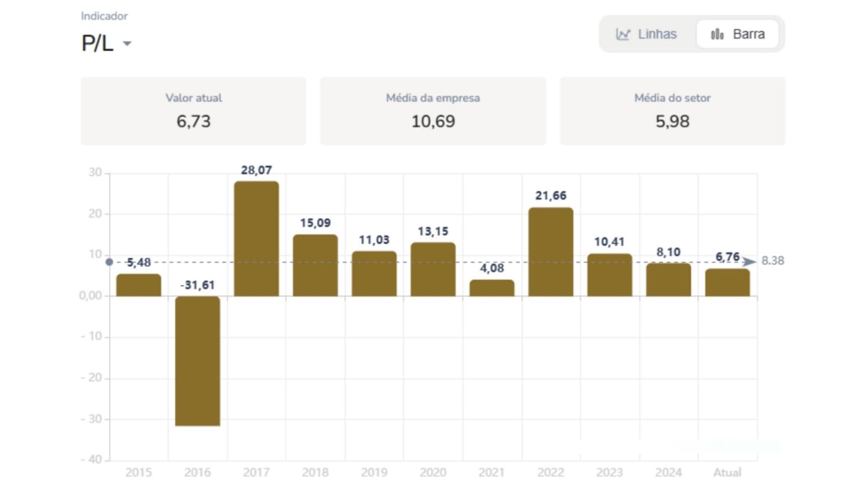Select the 2017 bar with 28,07
Image resolution: width=868 pixels, height=488 pixels.
[x=256, y=239]
